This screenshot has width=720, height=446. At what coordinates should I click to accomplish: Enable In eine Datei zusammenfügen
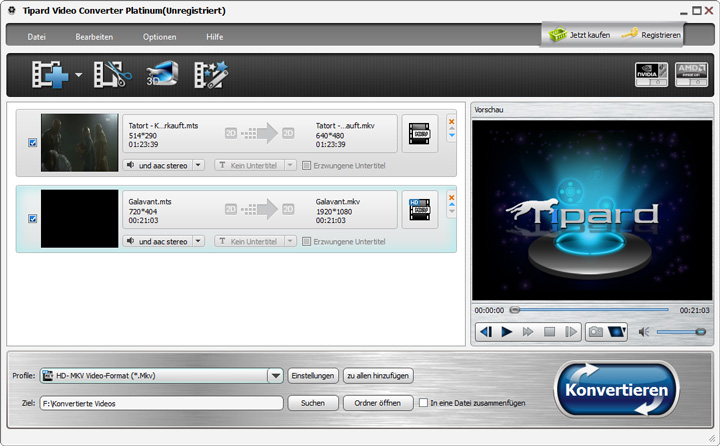[x=423, y=402]
